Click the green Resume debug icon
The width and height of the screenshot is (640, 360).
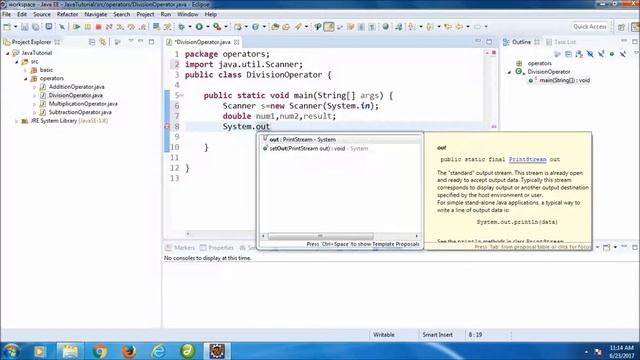pos(76,27)
